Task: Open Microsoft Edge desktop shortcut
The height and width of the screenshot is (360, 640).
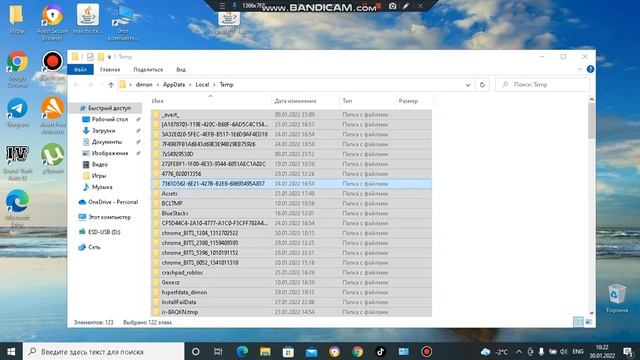Action: (17, 208)
